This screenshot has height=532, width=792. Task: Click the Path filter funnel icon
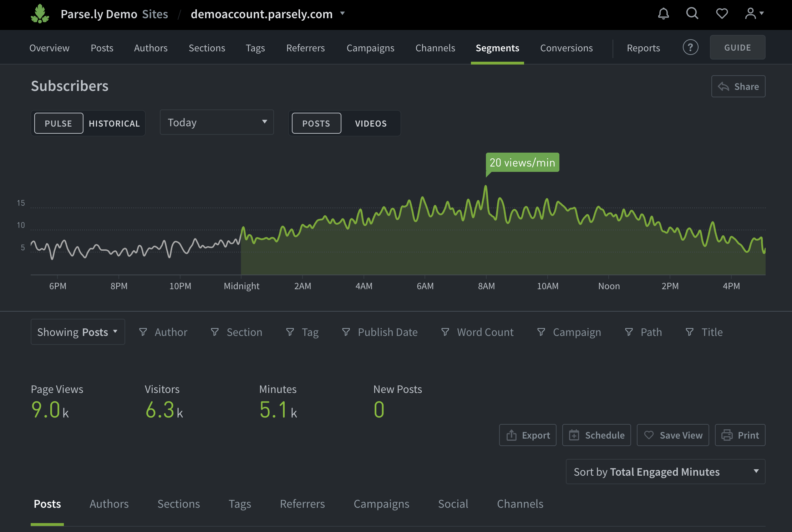[629, 332]
